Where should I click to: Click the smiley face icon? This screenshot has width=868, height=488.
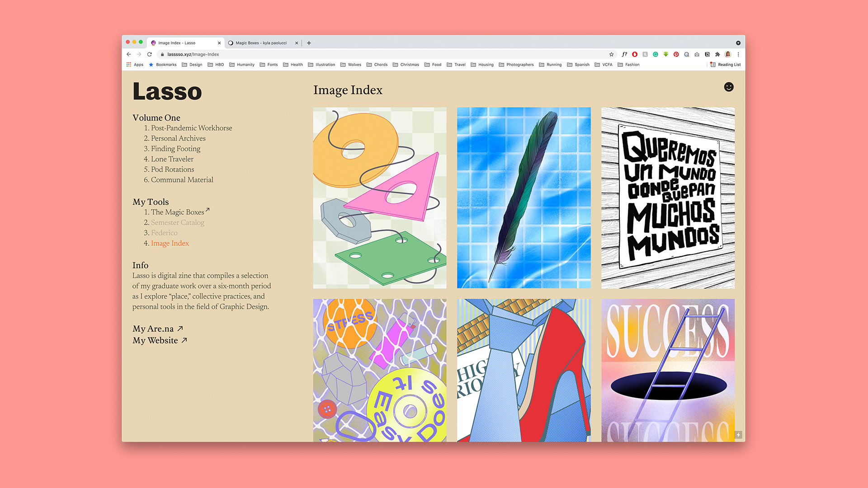729,87
